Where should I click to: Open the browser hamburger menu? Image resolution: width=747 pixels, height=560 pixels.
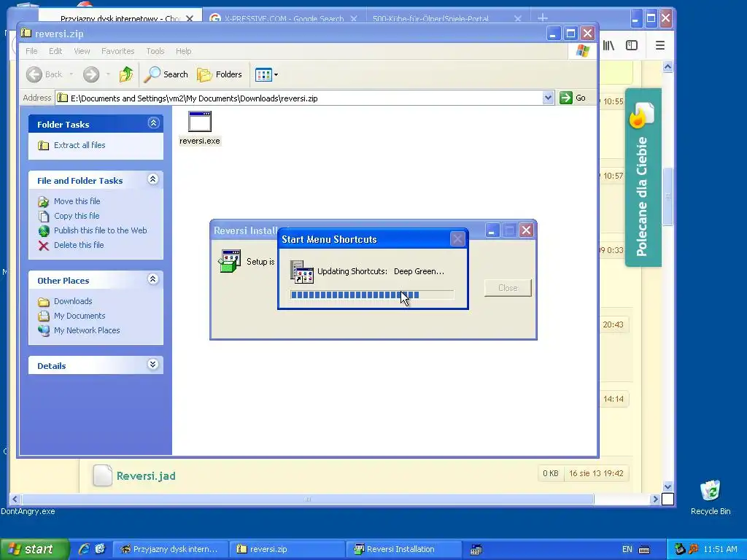click(x=659, y=45)
